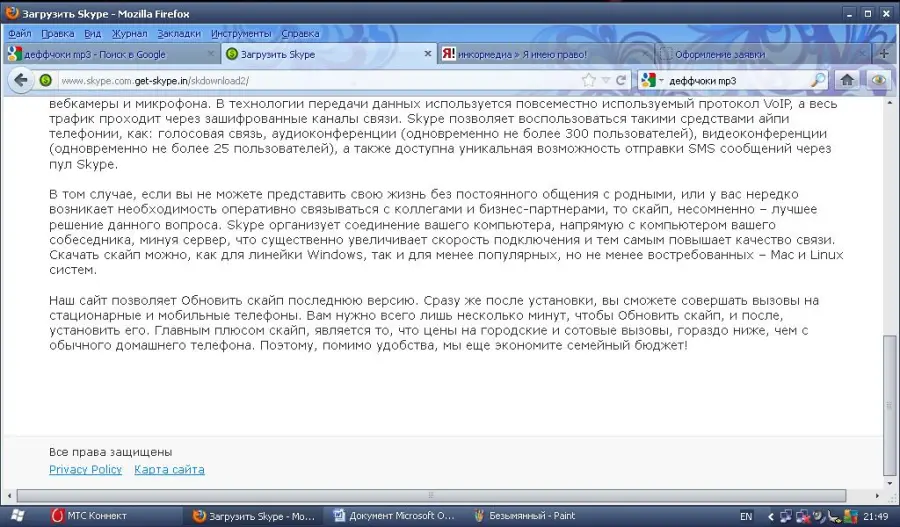This screenshot has height=527, width=900.
Task: Expand hidden system tray icons arrow
Action: point(771,517)
